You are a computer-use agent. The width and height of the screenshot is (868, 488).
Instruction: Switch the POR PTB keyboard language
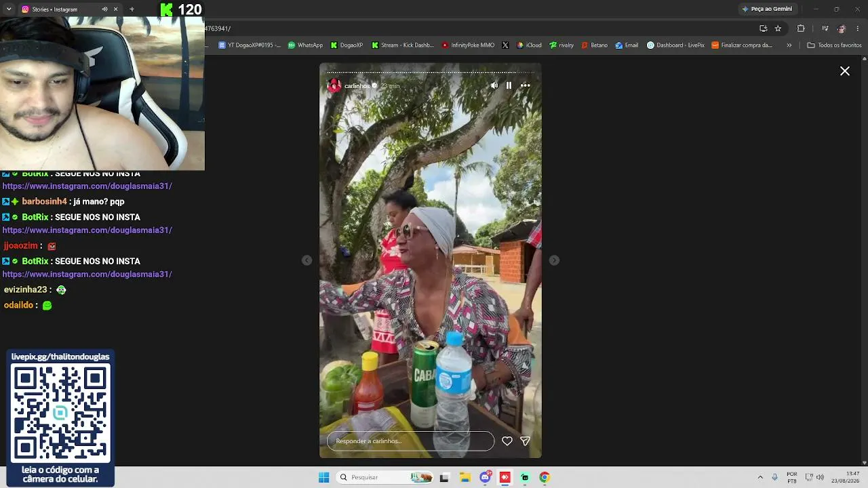[x=792, y=478]
